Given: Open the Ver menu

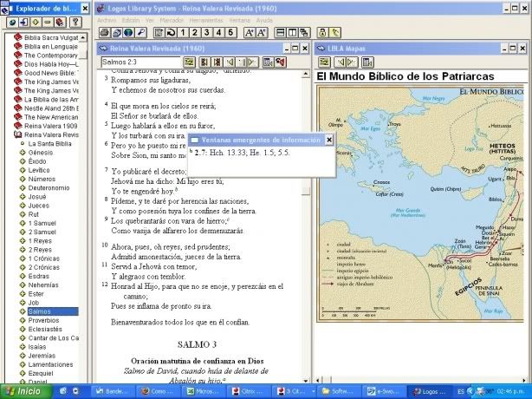Looking at the screenshot, I should pyautogui.click(x=150, y=20).
